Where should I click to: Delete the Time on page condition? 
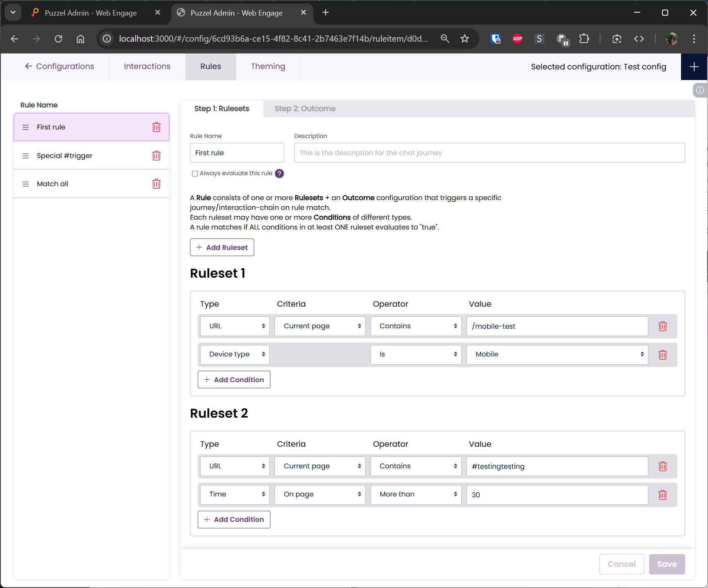tap(662, 495)
